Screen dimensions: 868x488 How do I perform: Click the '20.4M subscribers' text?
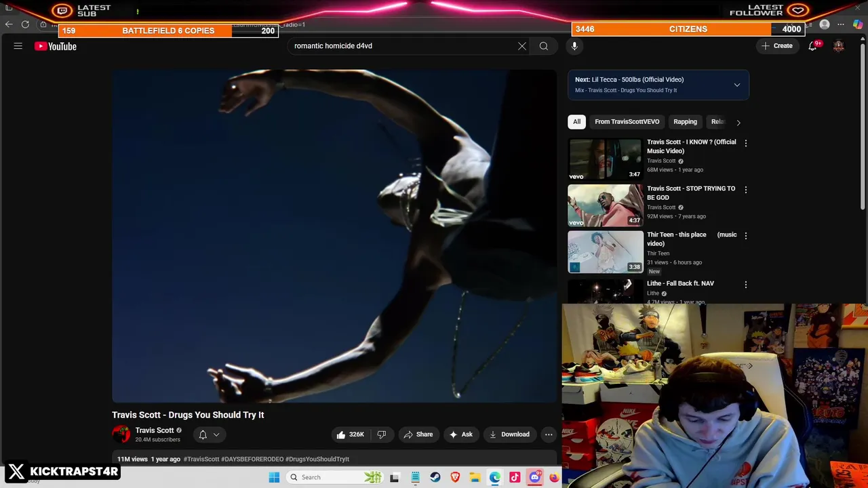tap(157, 440)
